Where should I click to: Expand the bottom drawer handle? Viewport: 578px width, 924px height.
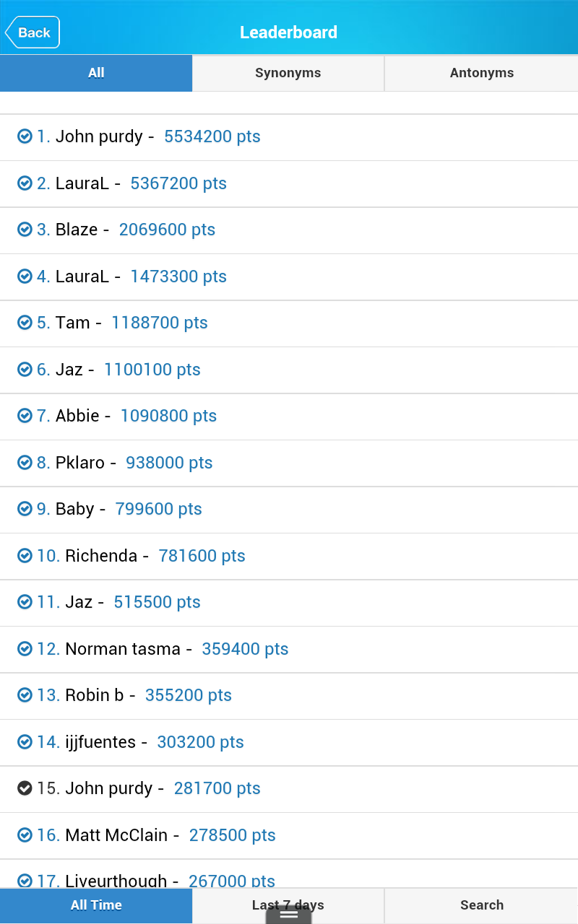point(288,915)
